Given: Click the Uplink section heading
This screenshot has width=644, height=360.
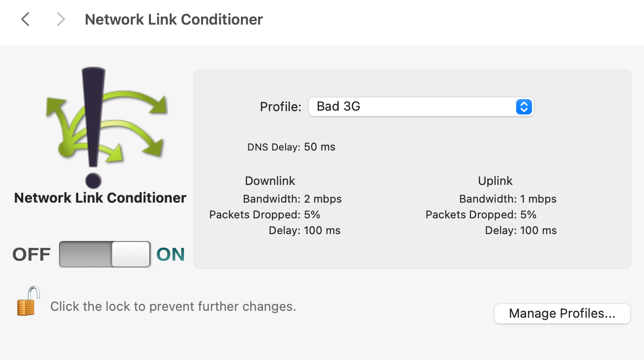Looking at the screenshot, I should 495,181.
